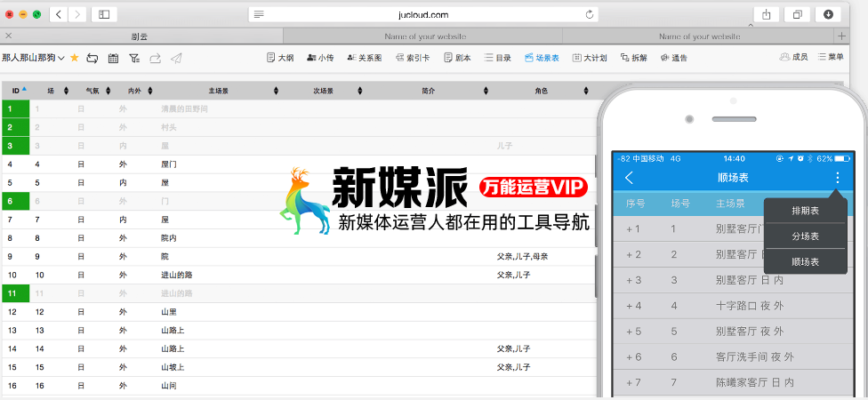This screenshot has height=400, width=868.
Task: Click the 山坡上 scene cell in row 15
Action: [173, 367]
